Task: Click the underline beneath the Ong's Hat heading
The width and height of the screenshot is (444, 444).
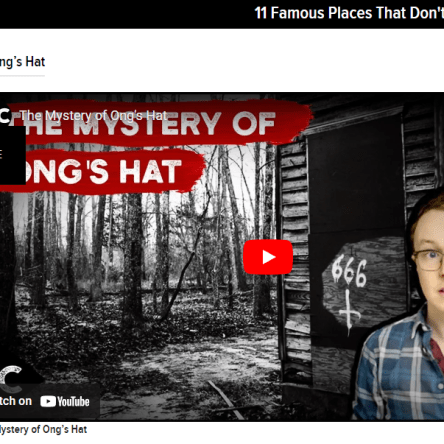Action: pos(22,76)
